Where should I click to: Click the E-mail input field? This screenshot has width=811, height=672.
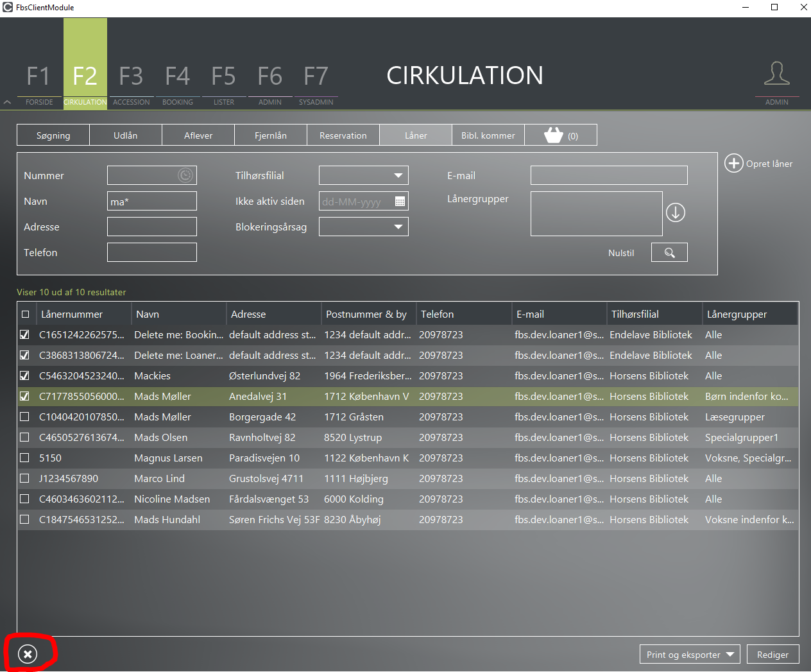pyautogui.click(x=609, y=175)
